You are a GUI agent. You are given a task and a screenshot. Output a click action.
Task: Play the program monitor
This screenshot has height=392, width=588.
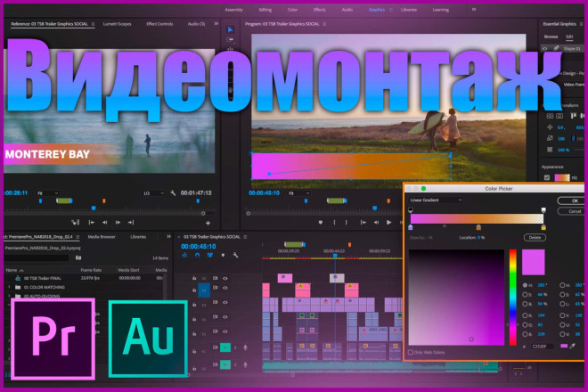click(x=388, y=223)
